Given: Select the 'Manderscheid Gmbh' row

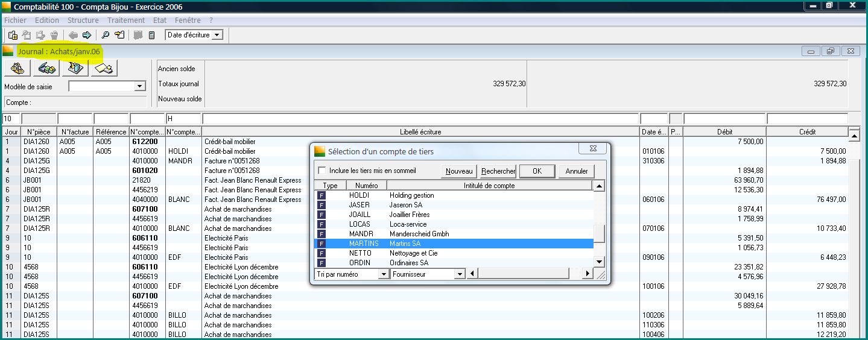Looking at the screenshot, I should pos(454,234).
